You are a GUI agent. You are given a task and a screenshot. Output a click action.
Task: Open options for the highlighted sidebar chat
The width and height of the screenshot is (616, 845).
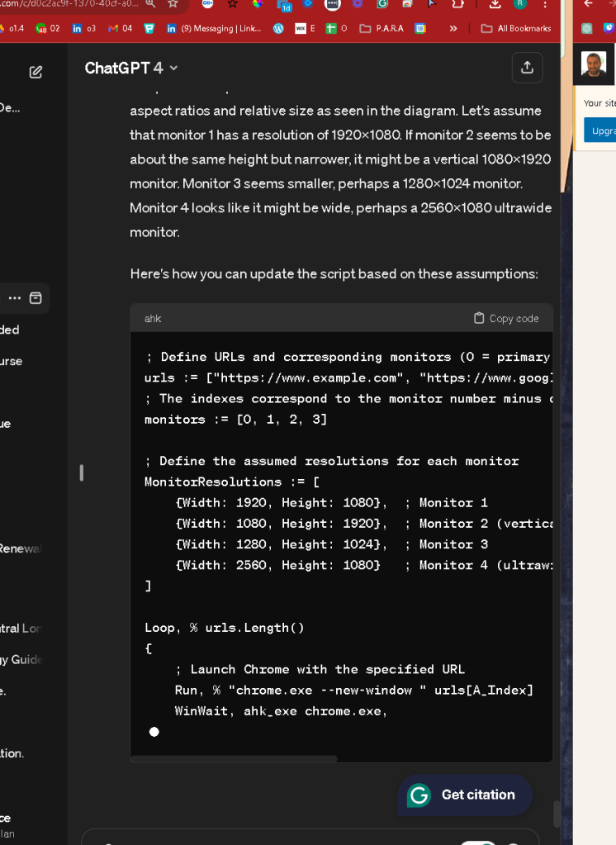pos(15,298)
